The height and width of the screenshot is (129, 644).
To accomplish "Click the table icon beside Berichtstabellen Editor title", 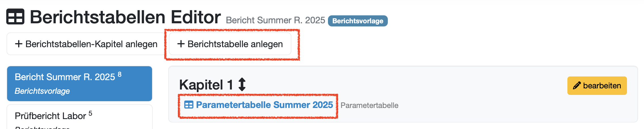I will pos(15,16).
